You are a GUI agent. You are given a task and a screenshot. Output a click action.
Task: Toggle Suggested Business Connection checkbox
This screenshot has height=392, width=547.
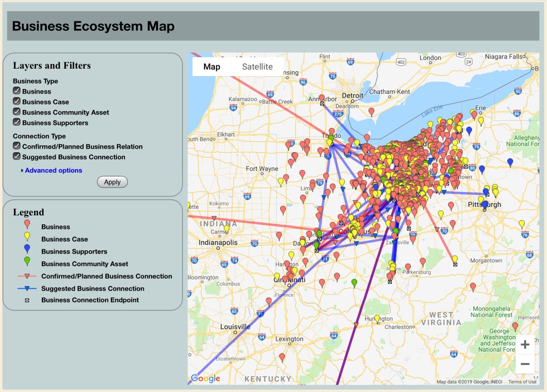(17, 157)
